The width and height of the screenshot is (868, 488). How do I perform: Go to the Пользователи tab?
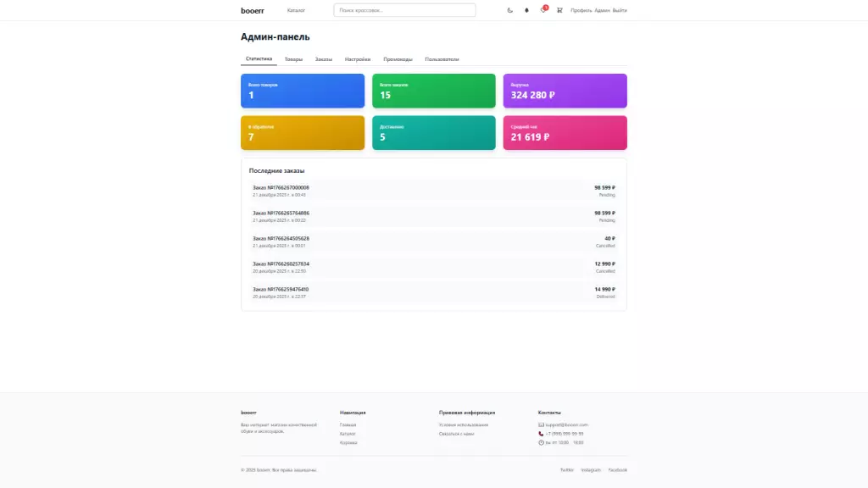click(442, 59)
